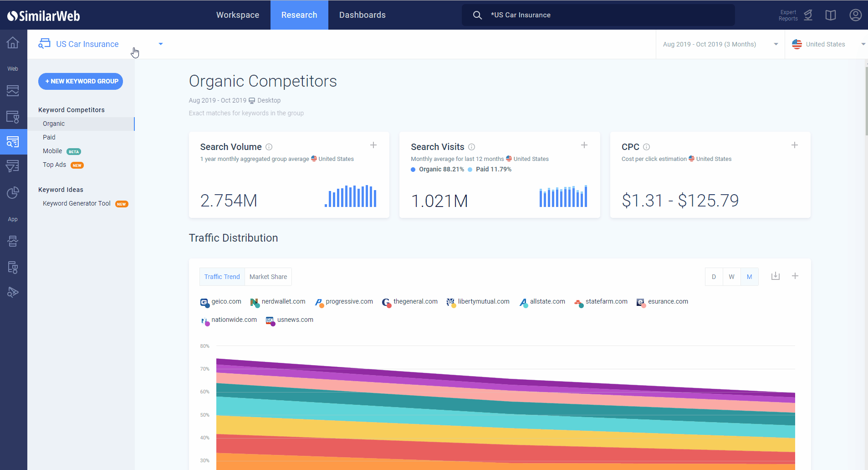Click the Organic 88.21% legend label
Screen dimensions: 868x470
point(438,169)
